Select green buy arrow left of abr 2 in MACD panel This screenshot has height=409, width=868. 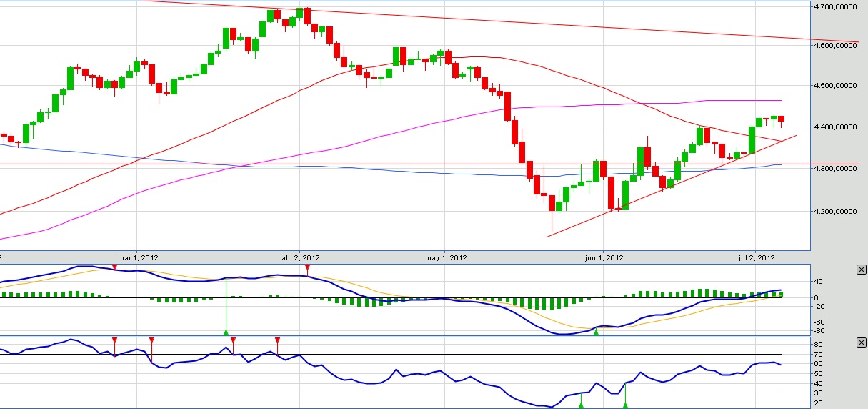[226, 332]
